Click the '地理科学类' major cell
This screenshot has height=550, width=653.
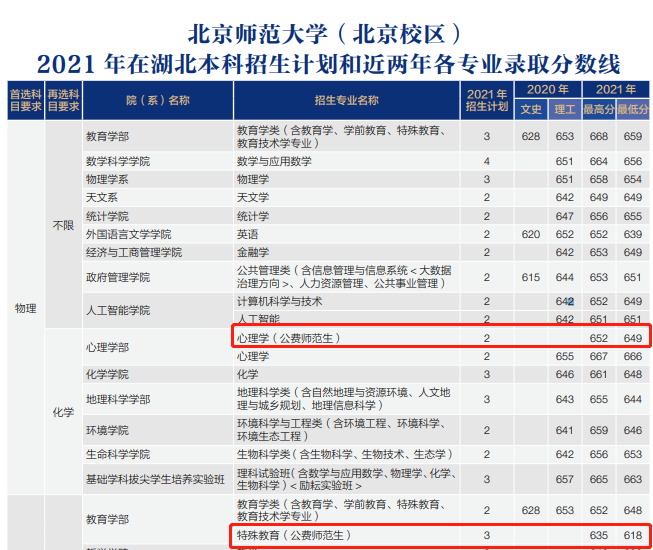pyautogui.click(x=346, y=399)
